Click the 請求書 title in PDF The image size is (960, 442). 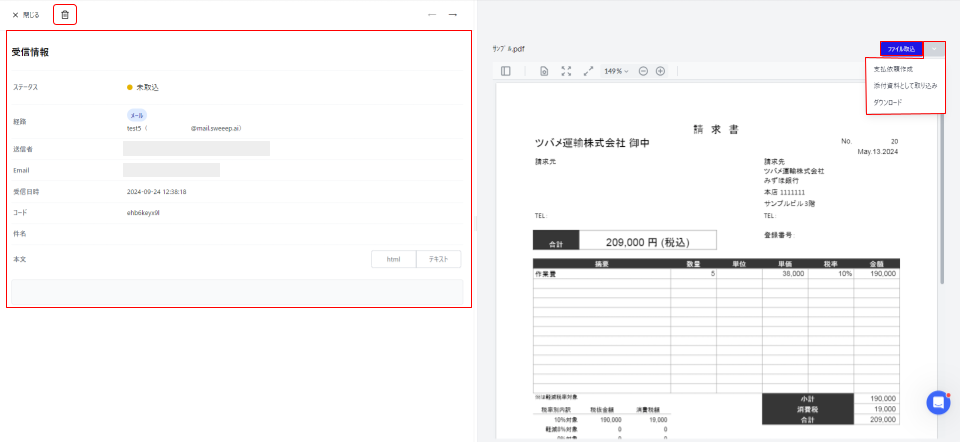click(x=716, y=130)
